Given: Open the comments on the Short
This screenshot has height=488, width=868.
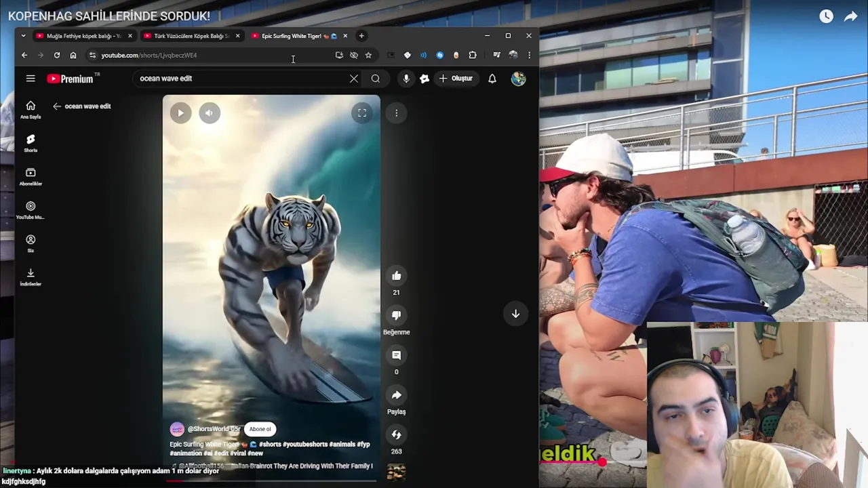Looking at the screenshot, I should tap(397, 355).
